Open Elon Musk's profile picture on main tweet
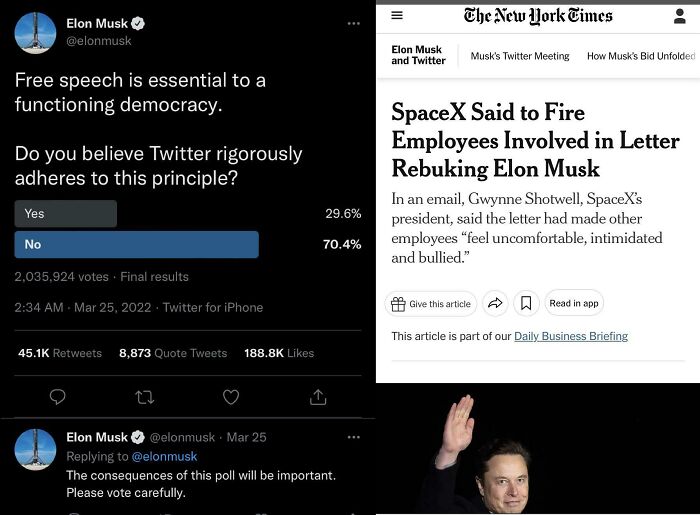Screen dimensions: 700x515 [35, 33]
